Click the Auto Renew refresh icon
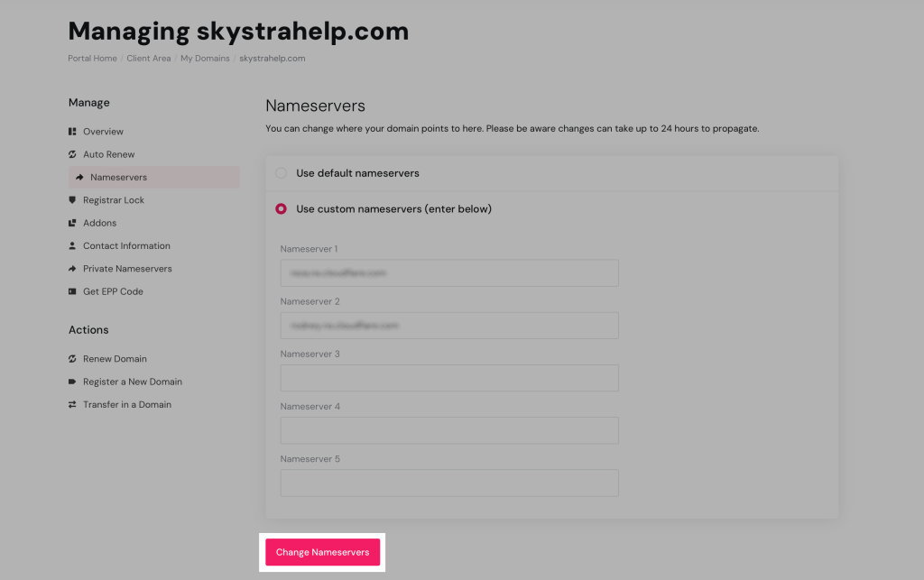Screen dimensions: 924x580 point(72,154)
